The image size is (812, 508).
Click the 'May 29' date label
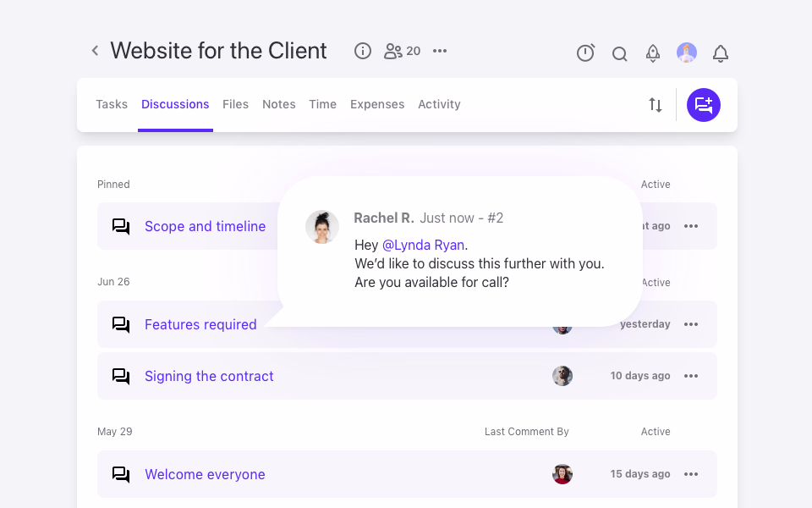point(115,431)
